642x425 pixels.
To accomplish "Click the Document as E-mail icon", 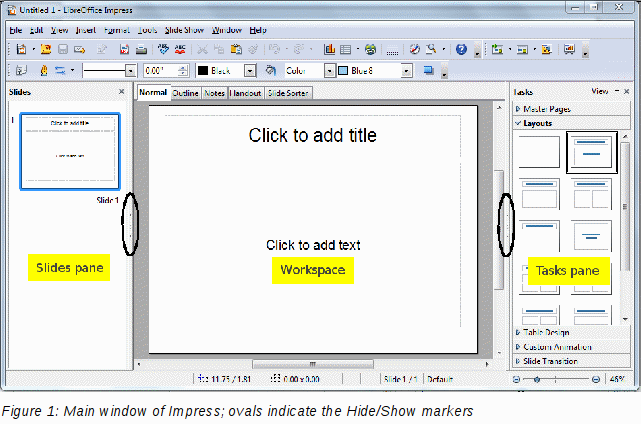I will (79, 50).
